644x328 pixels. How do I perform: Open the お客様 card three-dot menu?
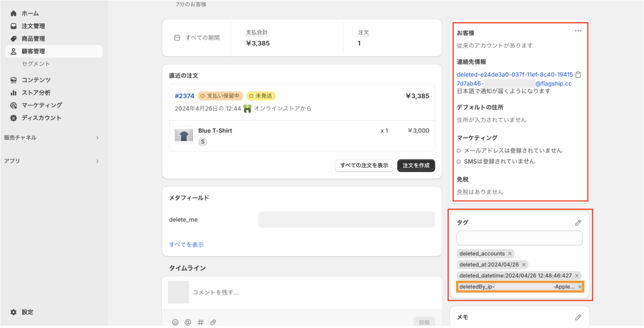point(578,31)
